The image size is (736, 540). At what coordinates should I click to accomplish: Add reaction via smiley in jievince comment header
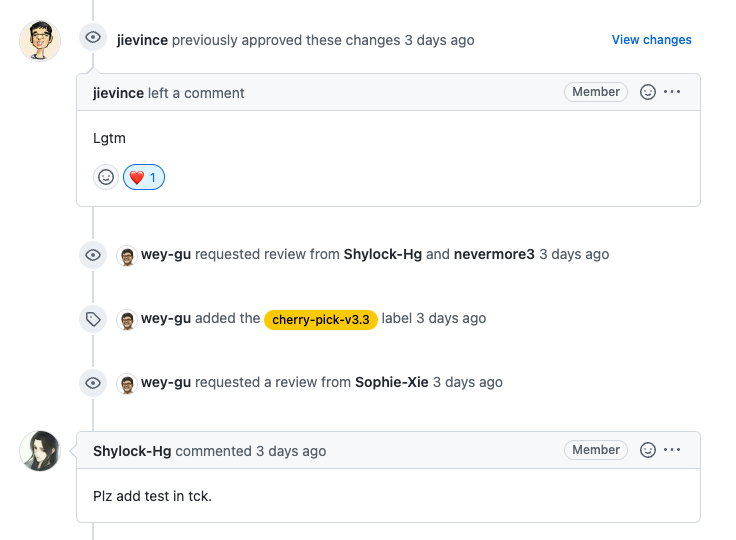(648, 92)
